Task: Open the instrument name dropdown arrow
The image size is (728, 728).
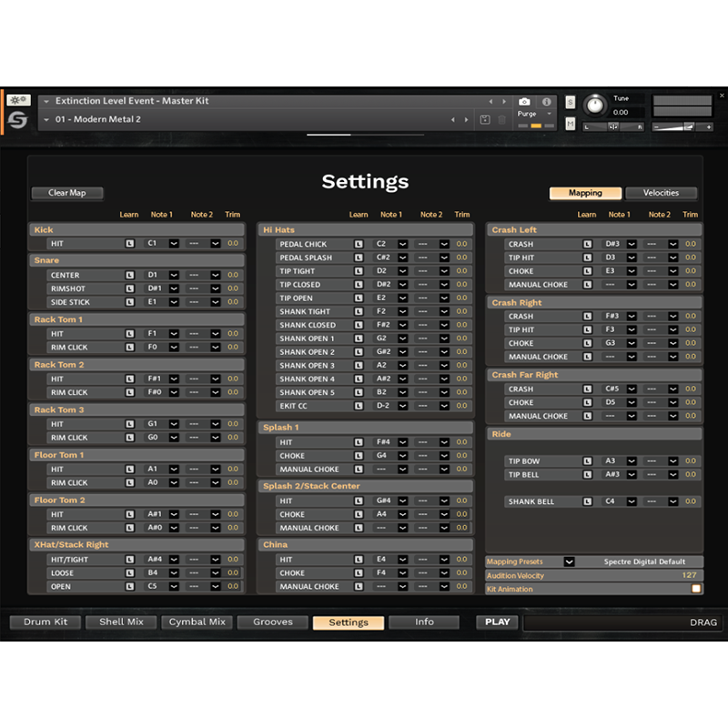Action: point(46,101)
